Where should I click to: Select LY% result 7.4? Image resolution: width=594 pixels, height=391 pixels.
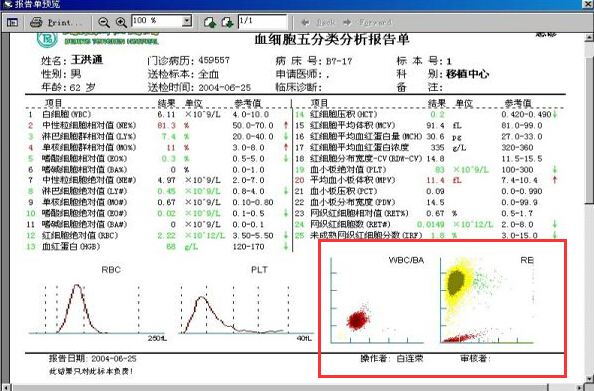point(169,136)
